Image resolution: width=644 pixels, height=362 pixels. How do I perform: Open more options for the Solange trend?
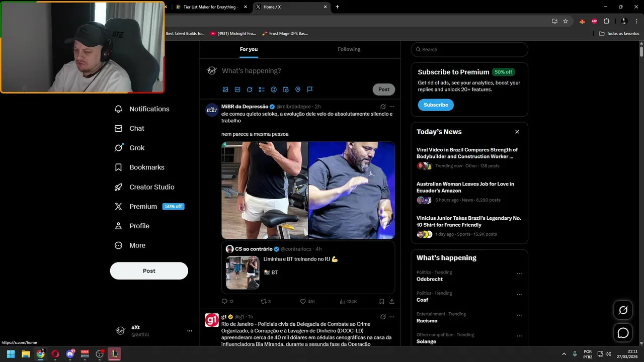(x=519, y=336)
